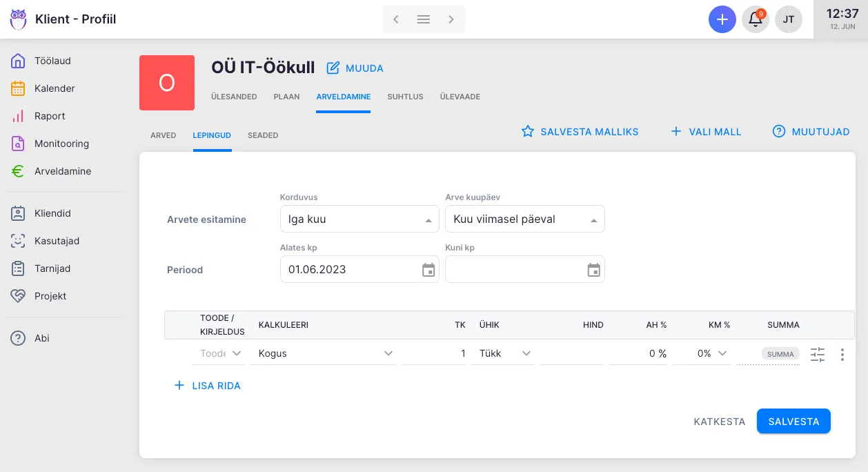Screen dimensions: 868x472
Task: Click the calendar icon in Alates kp
Action: [x=428, y=270]
